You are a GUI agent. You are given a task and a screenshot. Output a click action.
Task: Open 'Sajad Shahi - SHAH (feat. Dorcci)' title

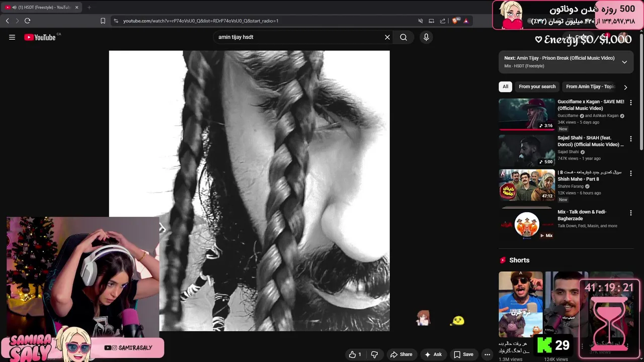tap(591, 141)
